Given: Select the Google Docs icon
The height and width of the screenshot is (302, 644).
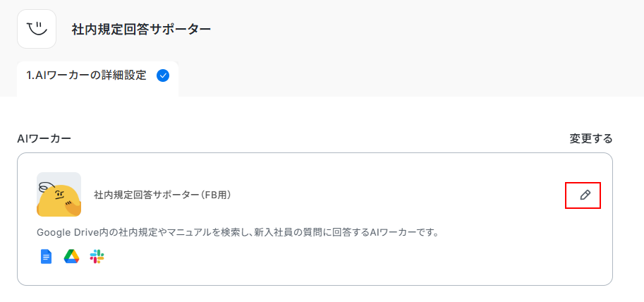Looking at the screenshot, I should pyautogui.click(x=46, y=257).
